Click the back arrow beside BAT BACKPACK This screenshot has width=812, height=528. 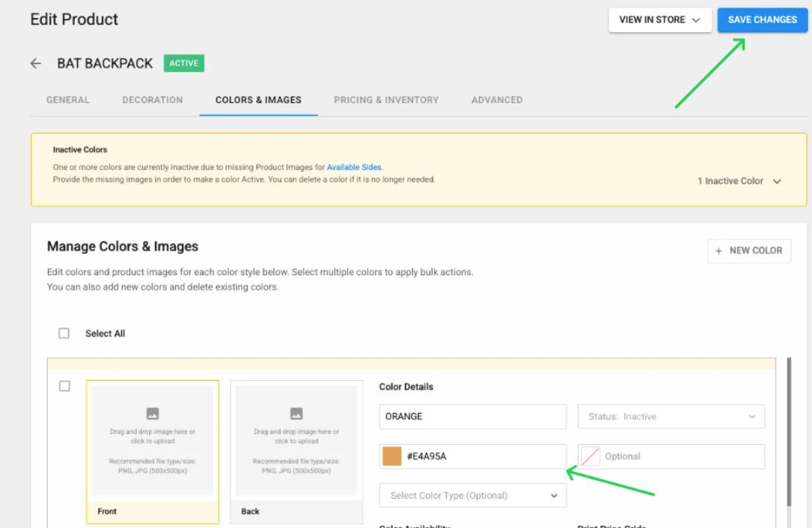[35, 64]
